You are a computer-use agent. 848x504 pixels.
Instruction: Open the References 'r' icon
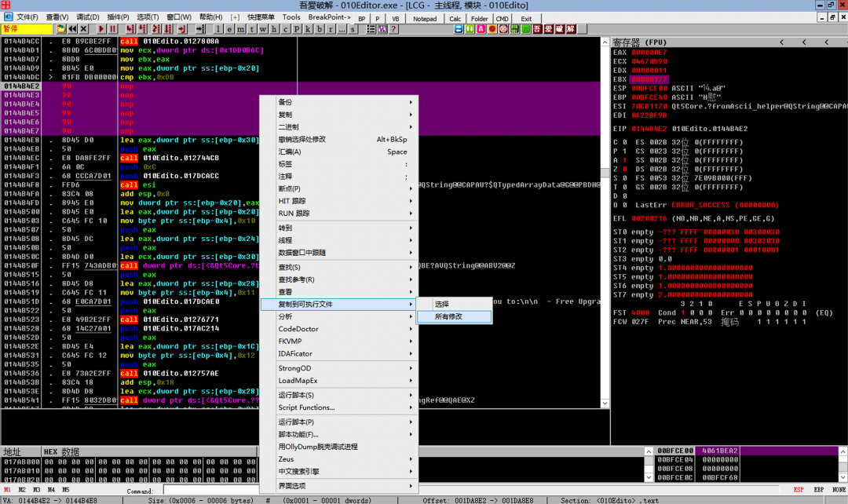[331, 29]
